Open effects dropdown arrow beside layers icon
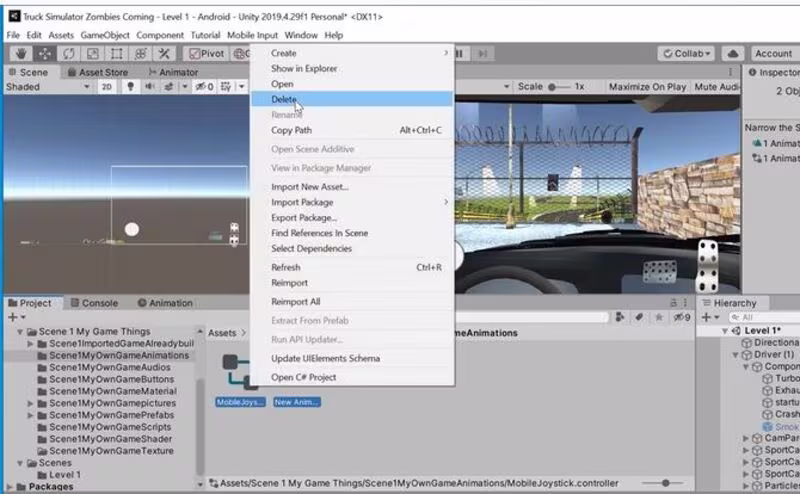 click(x=185, y=87)
